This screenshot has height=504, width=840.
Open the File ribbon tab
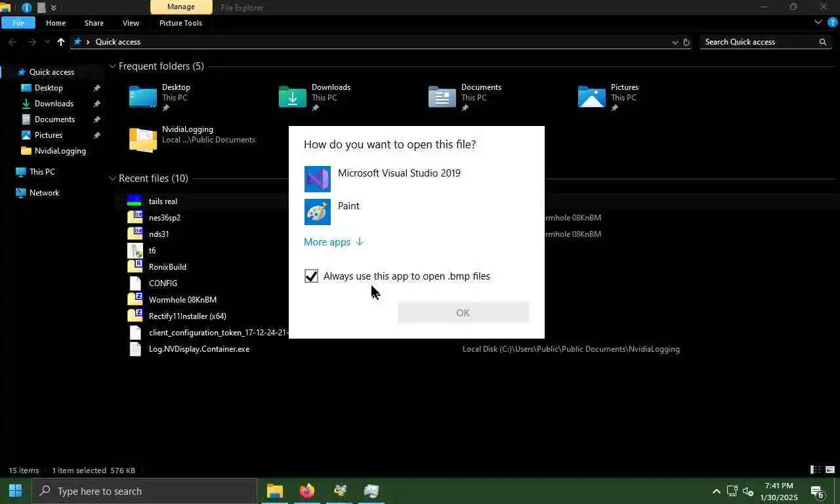(x=18, y=23)
